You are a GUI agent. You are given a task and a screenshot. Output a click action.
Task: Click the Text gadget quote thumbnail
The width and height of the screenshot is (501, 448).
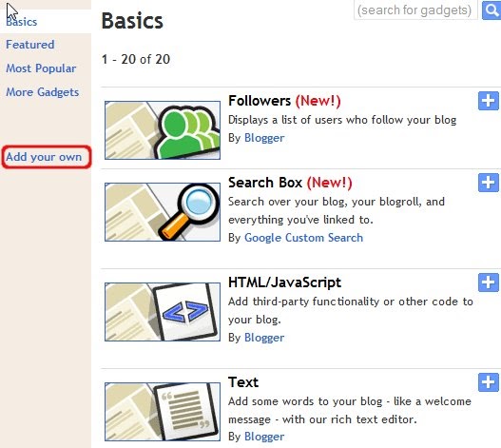163,412
